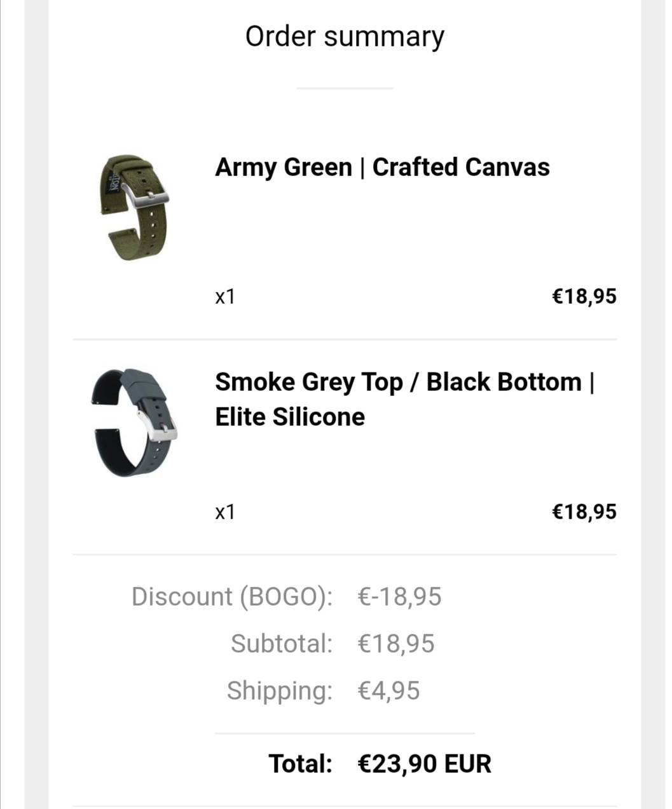Click the "Shipping:" label
672x809 pixels.
(280, 691)
